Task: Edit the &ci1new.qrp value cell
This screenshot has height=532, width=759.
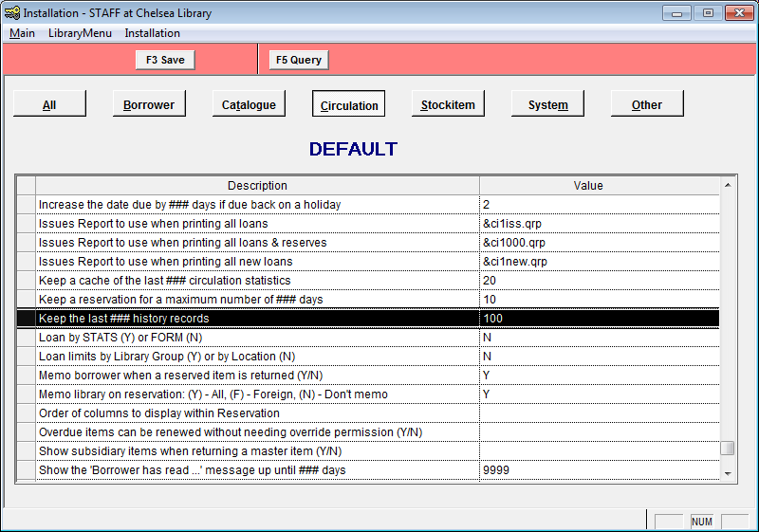Action: 600,262
